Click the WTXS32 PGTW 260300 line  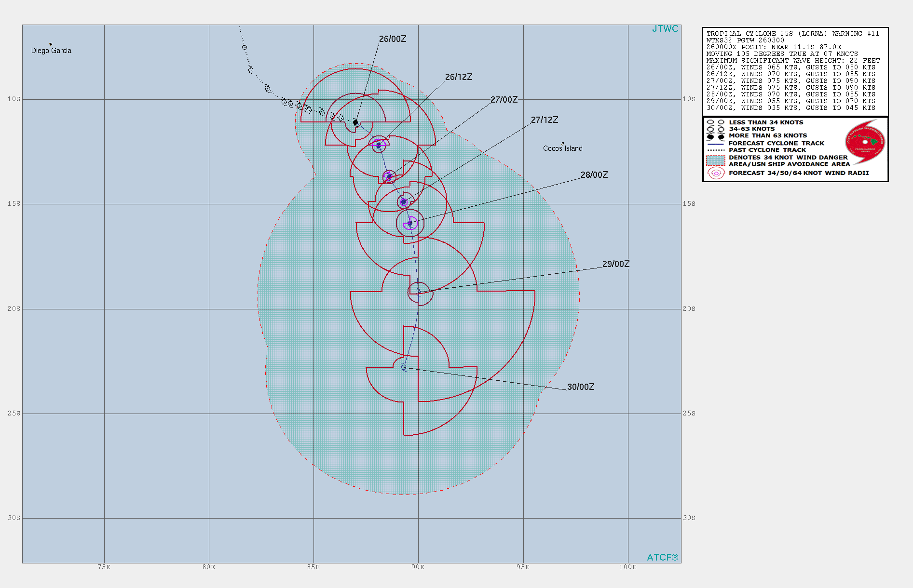pyautogui.click(x=745, y=40)
